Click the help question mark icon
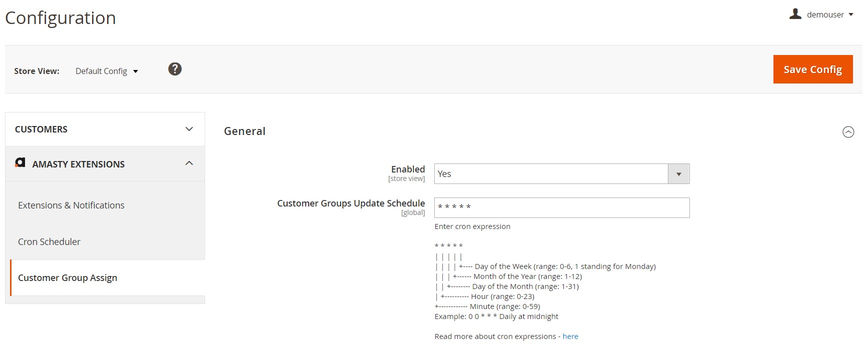Viewport: 868px width, 352px height. pyautogui.click(x=175, y=69)
